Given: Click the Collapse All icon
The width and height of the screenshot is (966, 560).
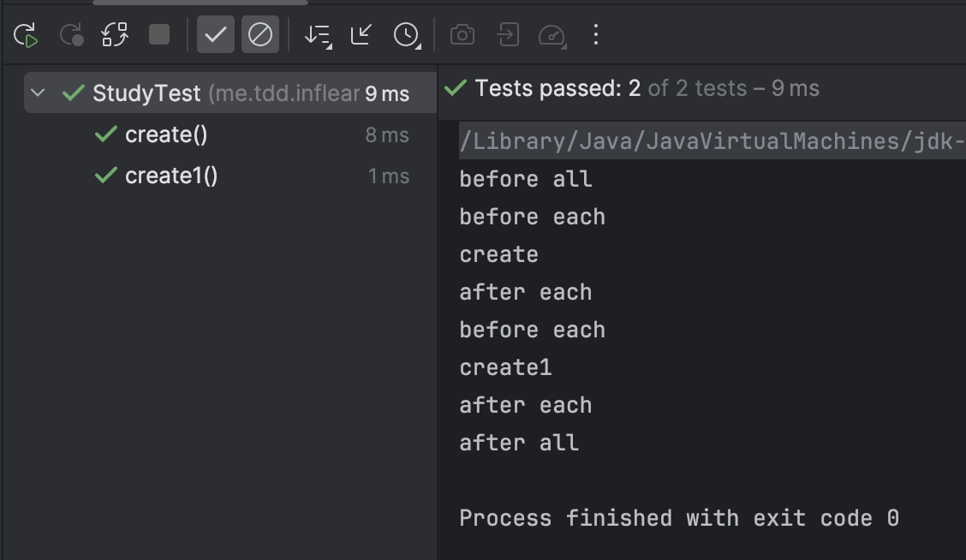Looking at the screenshot, I should tap(361, 35).
